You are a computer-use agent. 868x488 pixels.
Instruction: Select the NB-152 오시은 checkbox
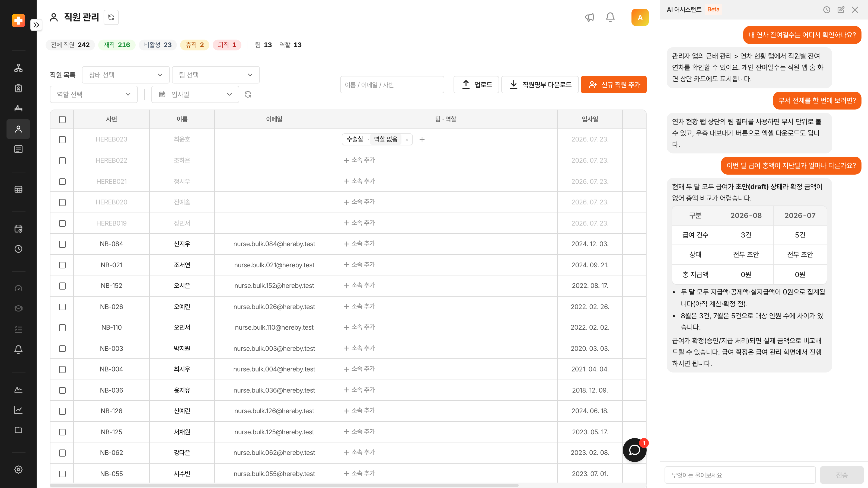(62, 286)
